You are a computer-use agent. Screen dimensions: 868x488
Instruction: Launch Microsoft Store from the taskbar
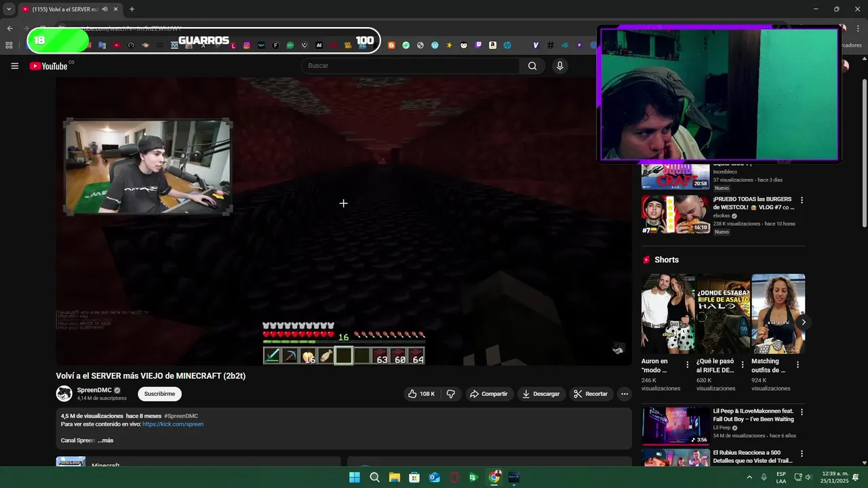[x=414, y=477]
